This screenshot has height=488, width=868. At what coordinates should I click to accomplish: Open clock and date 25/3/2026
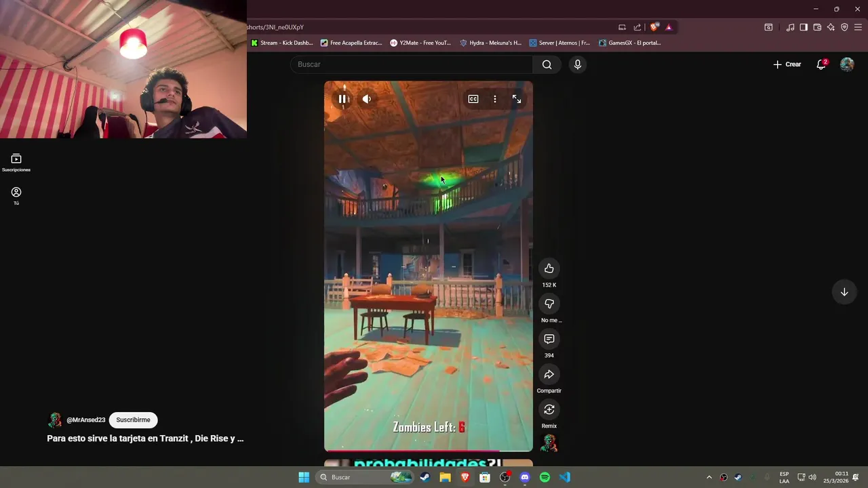coord(836,477)
